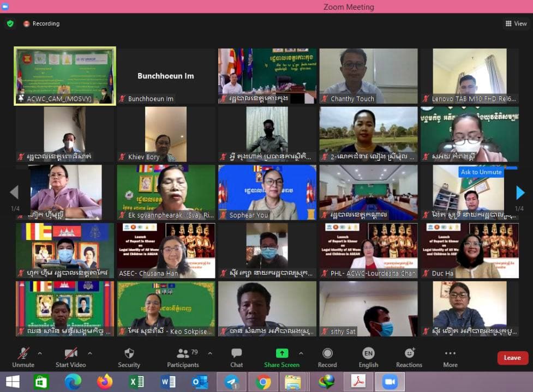The height and width of the screenshot is (392, 533).
Task: Select Bunchhoeun Im participant tile
Action: 166,76
